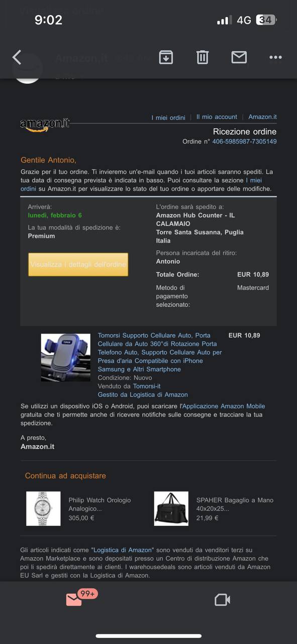The height and width of the screenshot is (644, 297).
Task: Delete the email using the trash icon
Action: (203, 57)
